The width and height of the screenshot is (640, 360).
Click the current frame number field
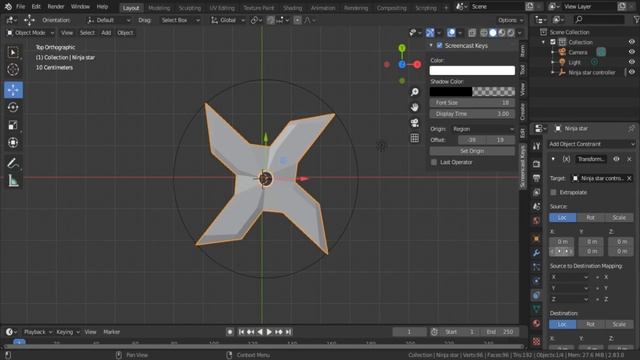tap(409, 332)
